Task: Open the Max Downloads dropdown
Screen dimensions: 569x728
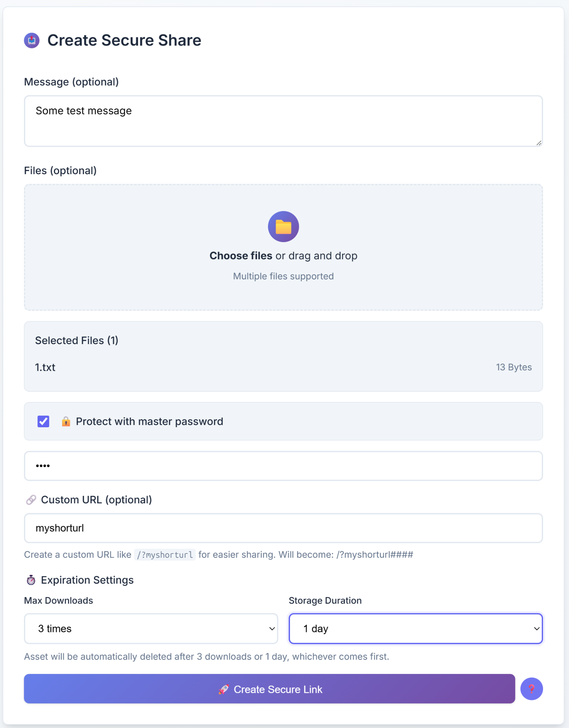Action: (151, 628)
